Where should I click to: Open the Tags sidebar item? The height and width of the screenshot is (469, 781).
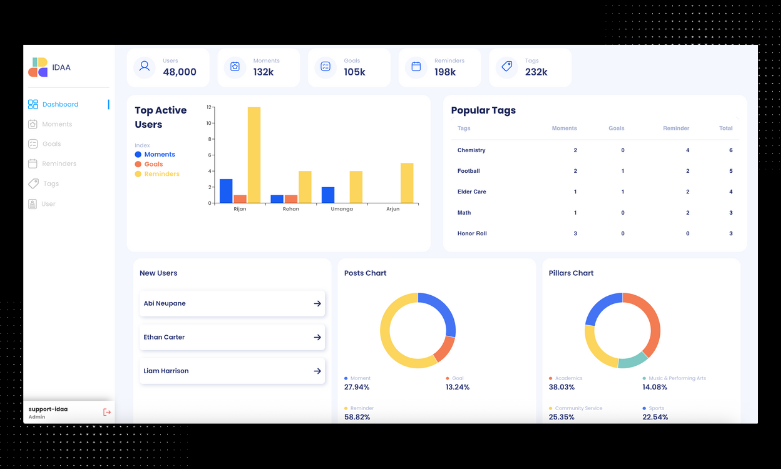click(50, 183)
